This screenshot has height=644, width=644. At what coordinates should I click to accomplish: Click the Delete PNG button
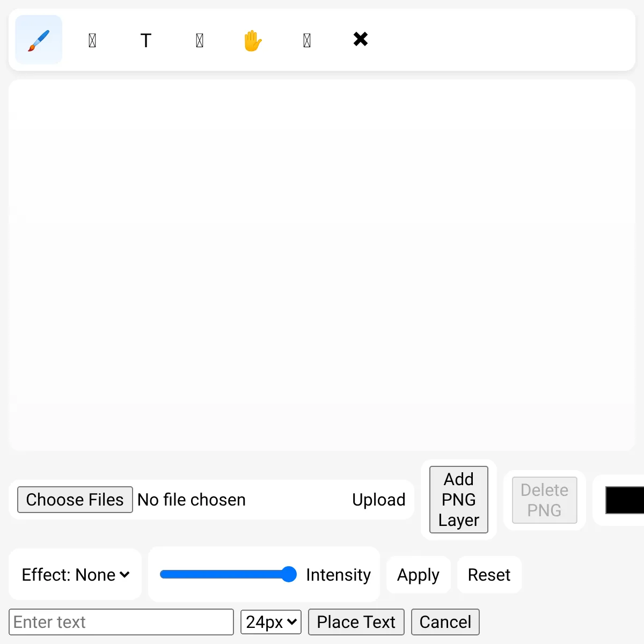click(x=545, y=500)
